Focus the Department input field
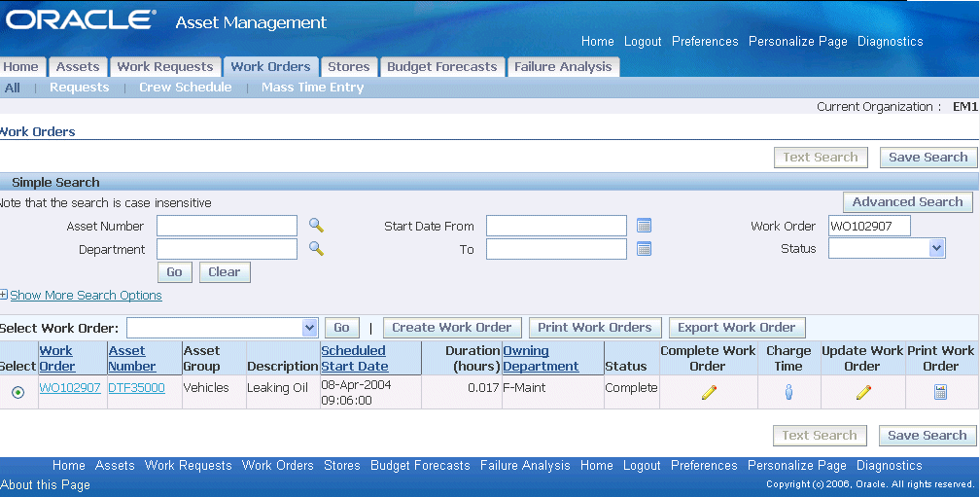 227,249
